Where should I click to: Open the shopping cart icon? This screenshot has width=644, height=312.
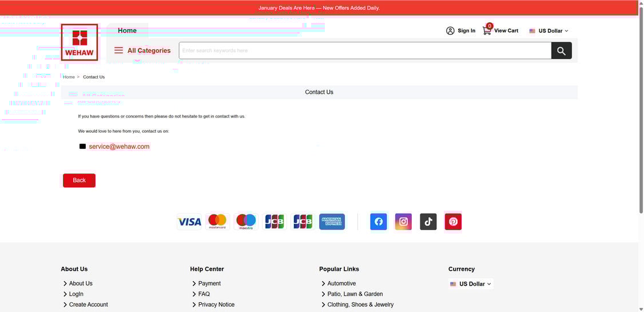click(x=487, y=30)
